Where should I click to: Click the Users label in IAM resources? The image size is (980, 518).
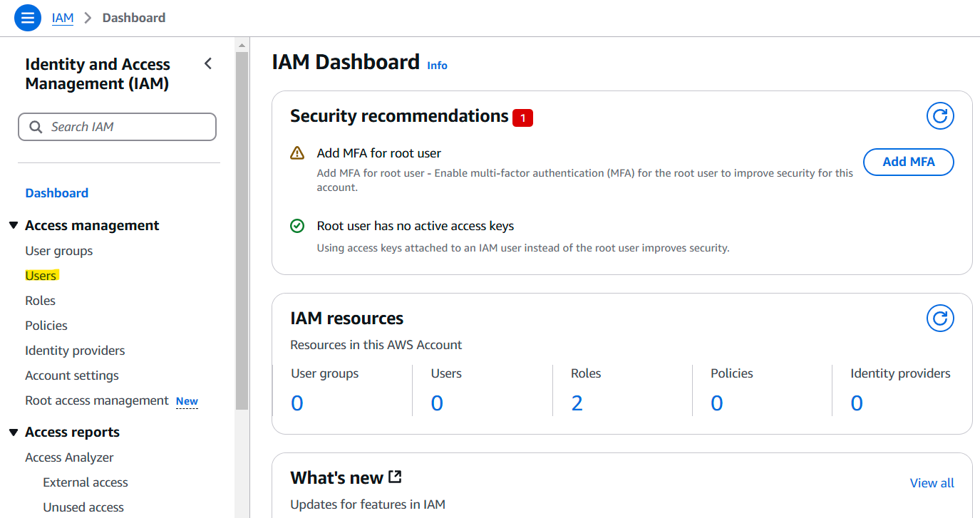(446, 373)
